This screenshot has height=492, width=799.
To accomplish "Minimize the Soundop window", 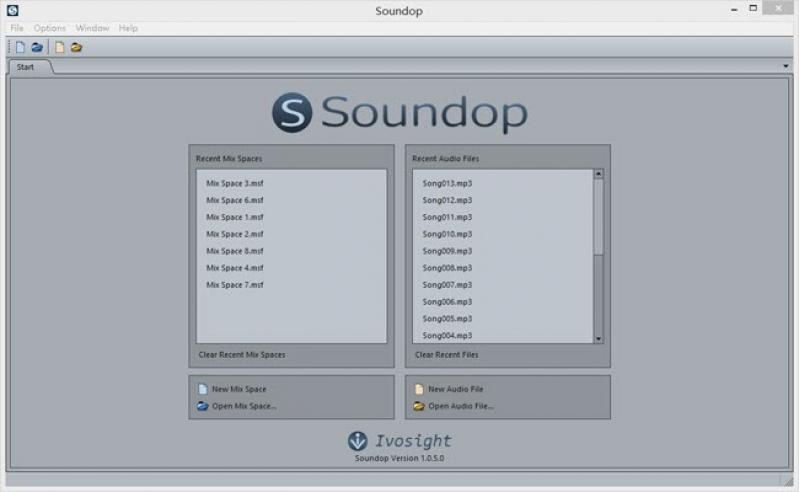I will (x=734, y=9).
